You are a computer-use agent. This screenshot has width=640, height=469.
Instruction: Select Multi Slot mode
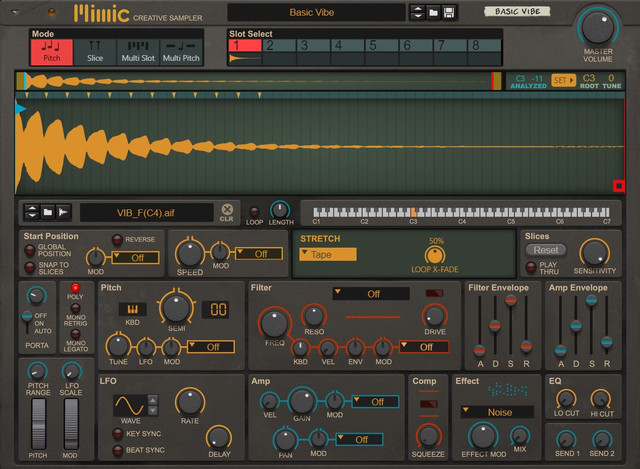coord(138,52)
